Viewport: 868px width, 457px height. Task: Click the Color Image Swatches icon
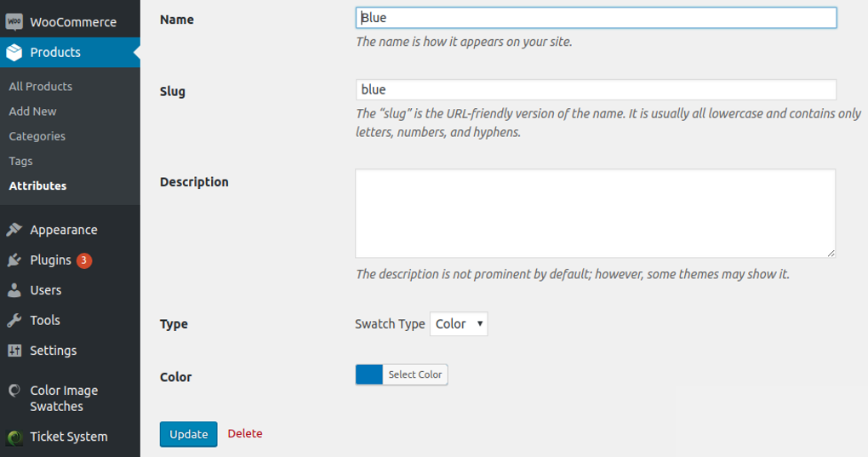click(x=14, y=391)
